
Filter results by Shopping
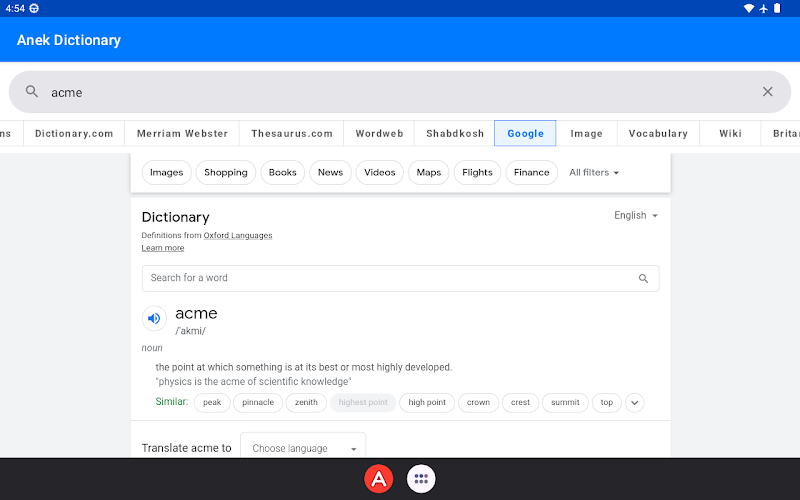pyautogui.click(x=226, y=172)
